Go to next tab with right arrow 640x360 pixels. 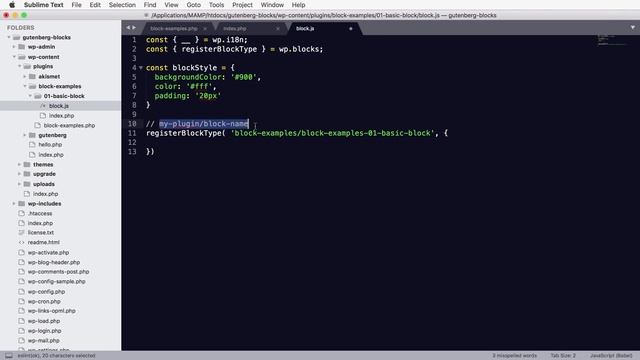click(x=134, y=28)
